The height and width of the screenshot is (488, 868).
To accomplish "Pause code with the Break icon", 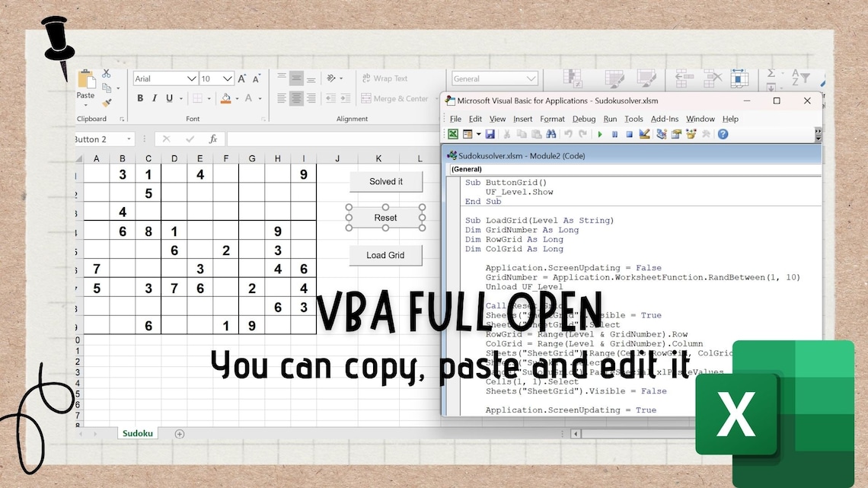I will pos(615,134).
